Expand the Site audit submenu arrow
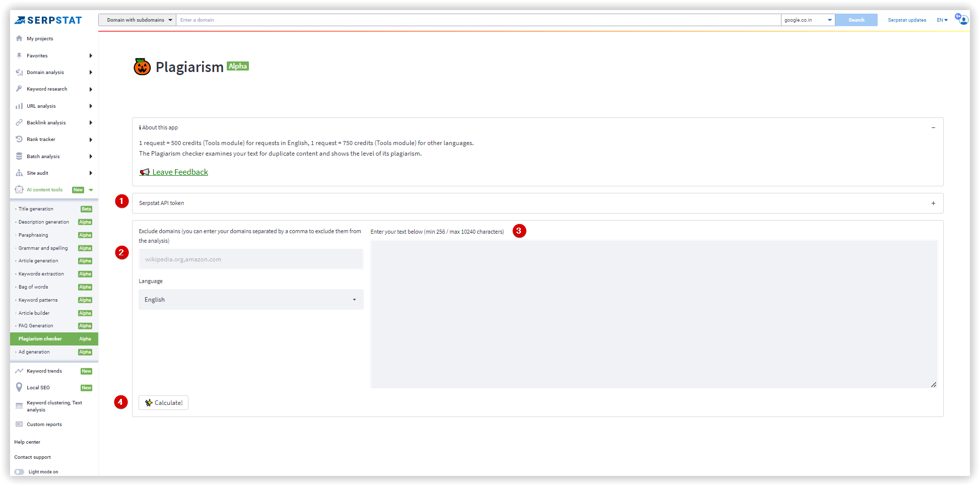980x486 pixels. [91, 173]
